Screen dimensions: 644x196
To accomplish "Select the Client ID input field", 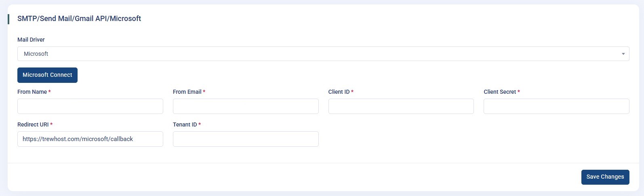I will pos(401,106).
